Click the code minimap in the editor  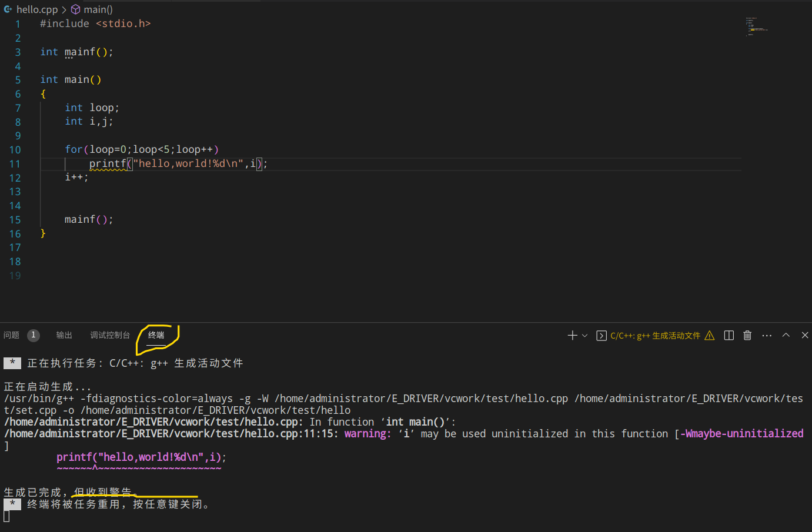757,26
